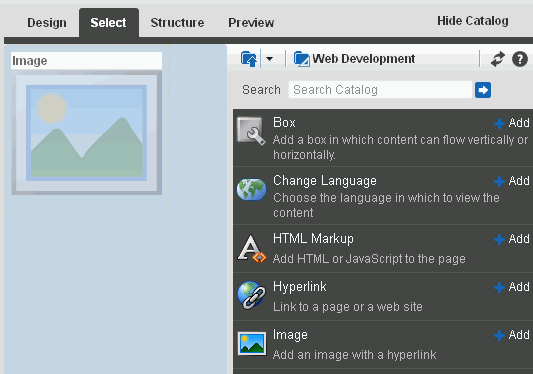This screenshot has width=533, height=374.
Task: Select the Image catalog entry title
Action: coord(290,335)
